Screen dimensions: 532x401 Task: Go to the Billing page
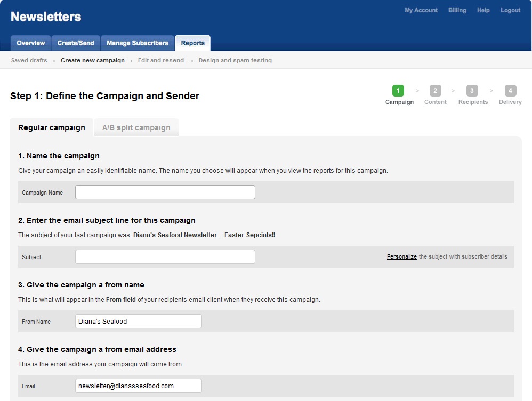457,10
